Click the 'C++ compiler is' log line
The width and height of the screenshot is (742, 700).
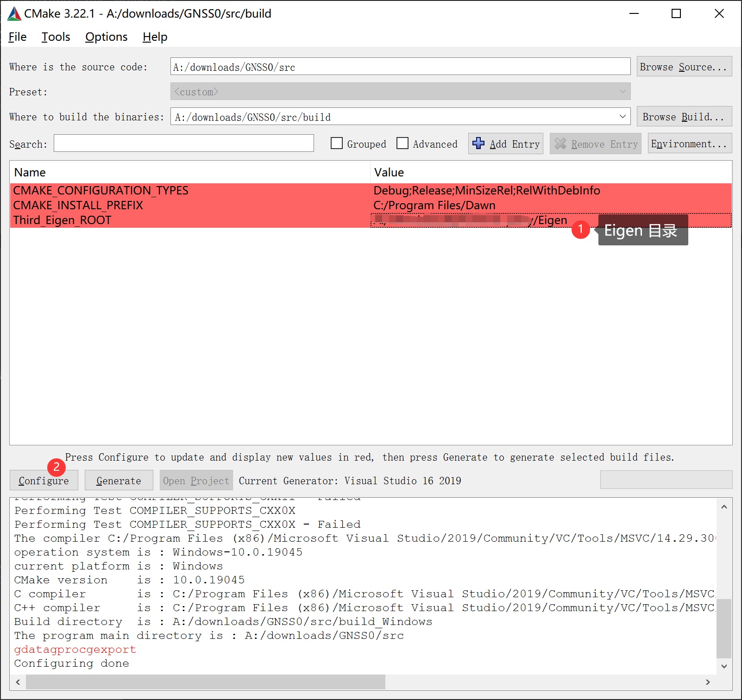point(365,607)
